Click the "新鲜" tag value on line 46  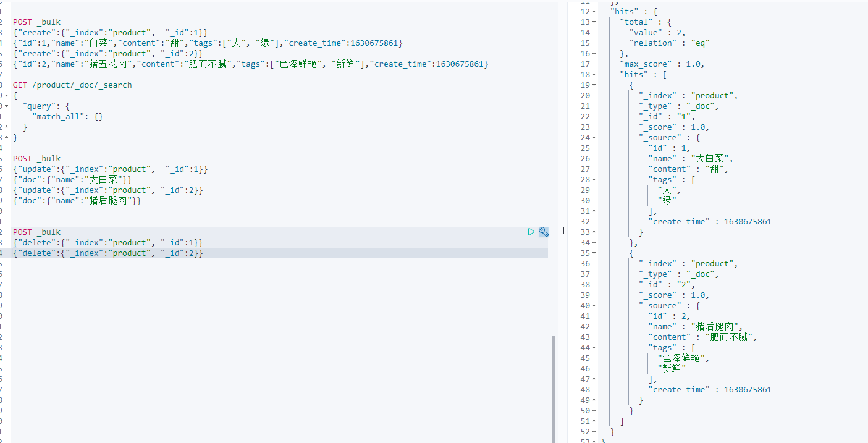point(672,368)
